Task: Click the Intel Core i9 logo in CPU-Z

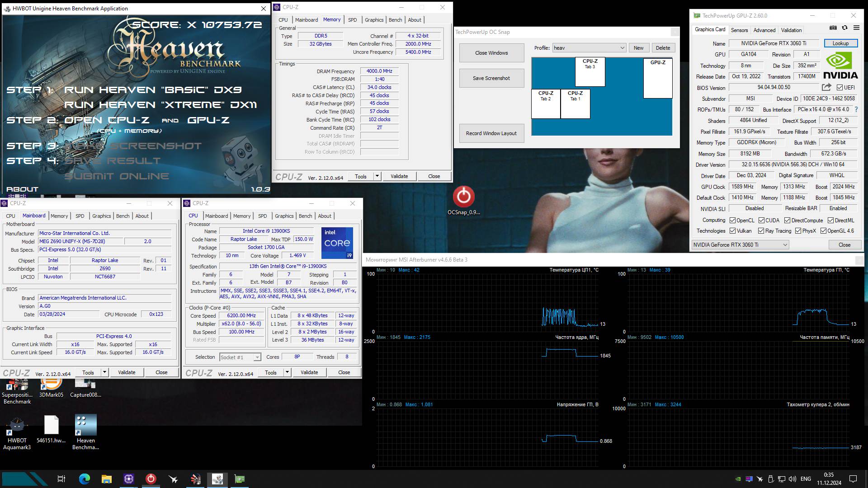Action: [337, 243]
